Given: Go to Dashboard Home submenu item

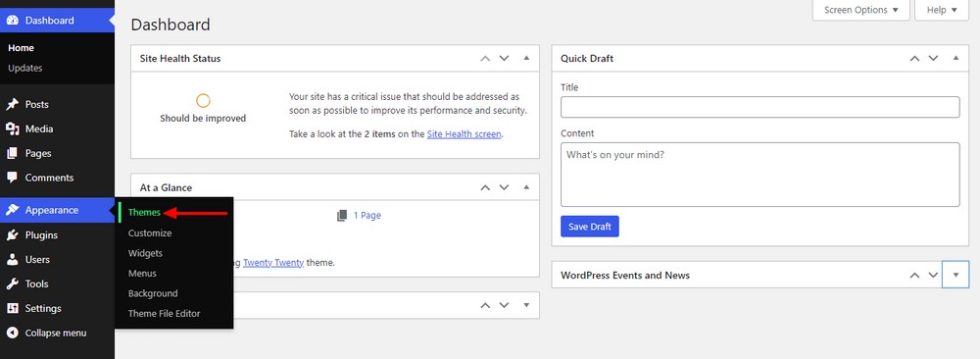Looking at the screenshot, I should tap(22, 48).
